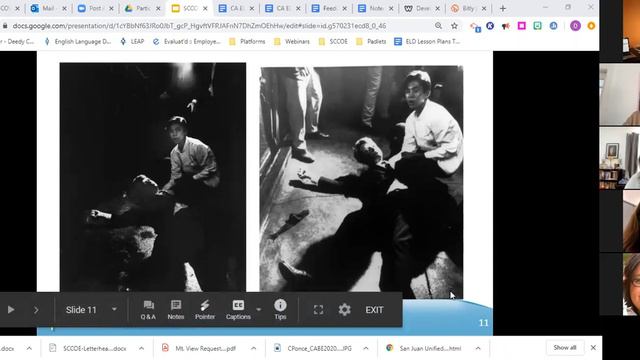Click the dark blue K extension icon

click(x=490, y=26)
